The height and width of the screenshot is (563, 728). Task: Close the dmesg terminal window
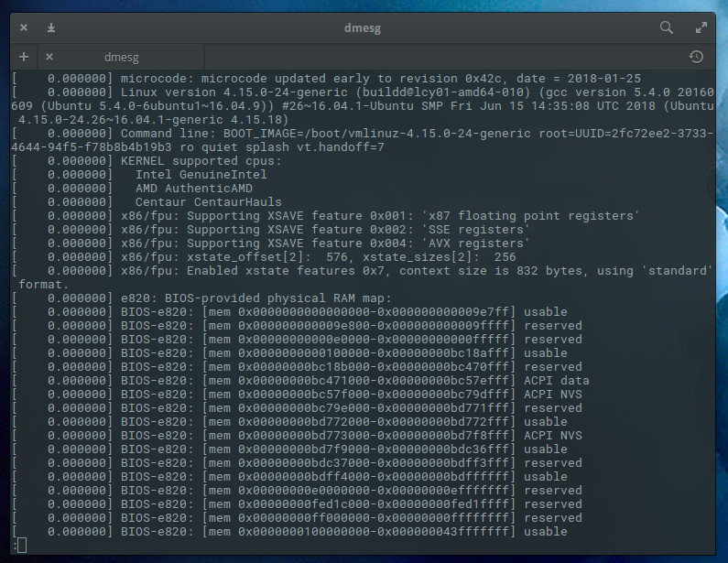click(24, 27)
